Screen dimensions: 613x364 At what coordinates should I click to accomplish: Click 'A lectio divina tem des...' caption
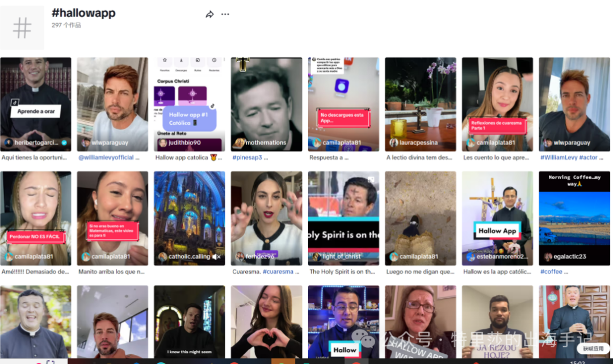coord(419,158)
